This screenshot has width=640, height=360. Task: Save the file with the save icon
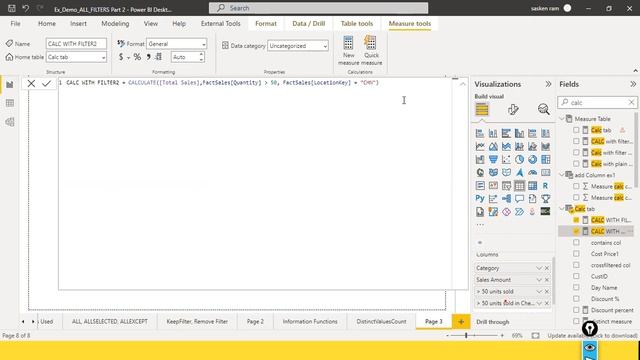click(12, 8)
